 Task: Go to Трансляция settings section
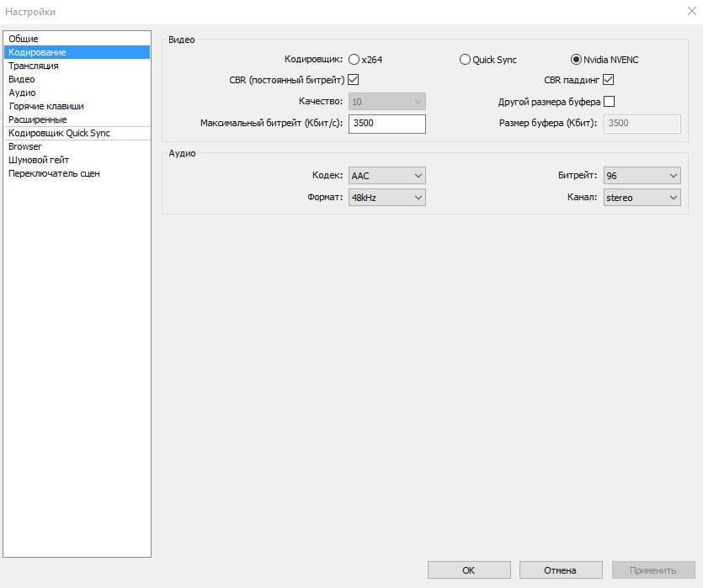click(x=77, y=66)
